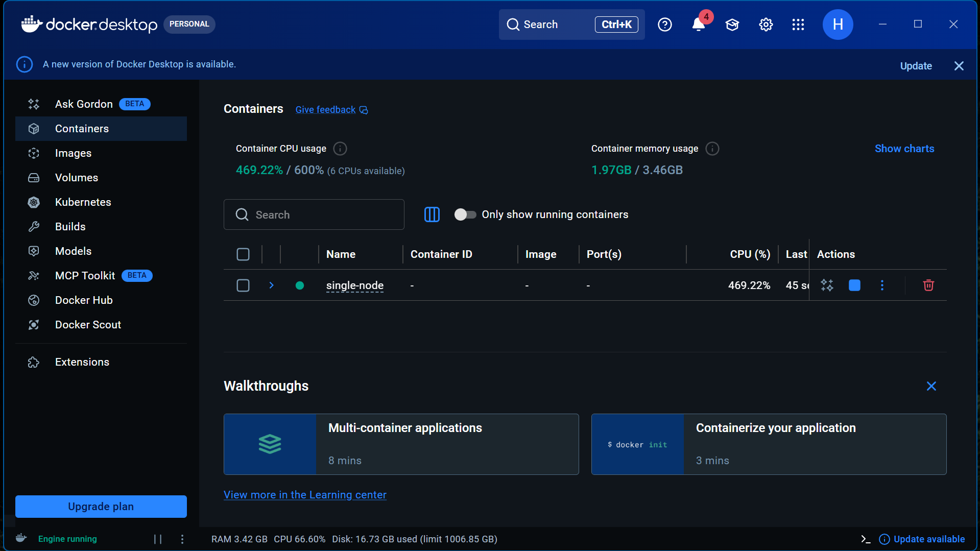Open the Kubernetes section
Screen dimensions: 980x551
(83, 202)
